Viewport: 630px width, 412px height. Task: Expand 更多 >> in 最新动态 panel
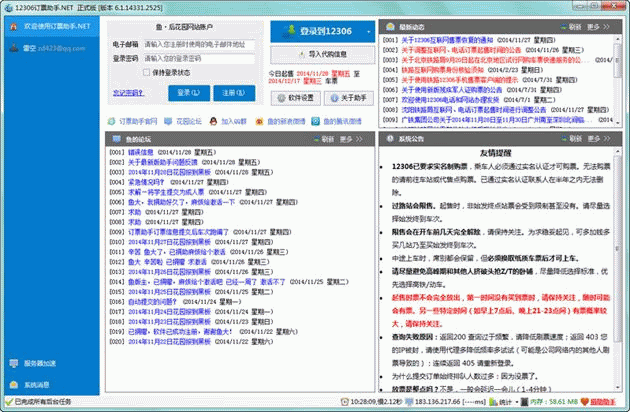point(598,27)
